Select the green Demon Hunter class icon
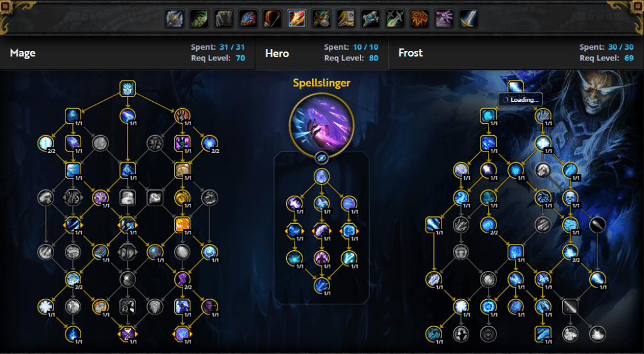 [199, 19]
